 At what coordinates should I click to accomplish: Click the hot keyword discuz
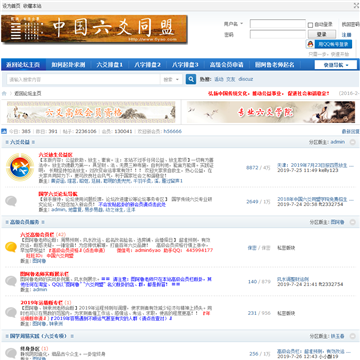(245, 79)
